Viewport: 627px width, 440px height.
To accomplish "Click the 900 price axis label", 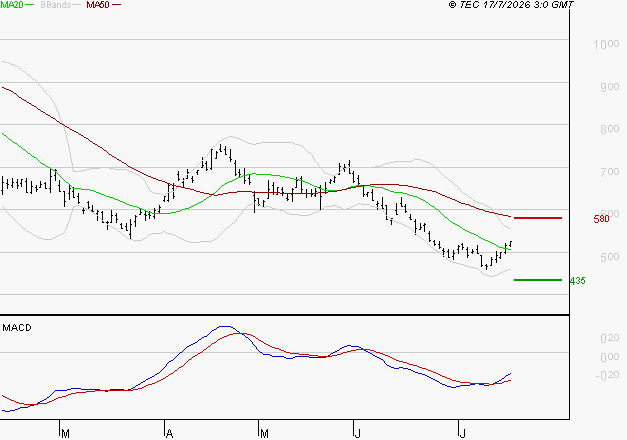I will coord(610,87).
